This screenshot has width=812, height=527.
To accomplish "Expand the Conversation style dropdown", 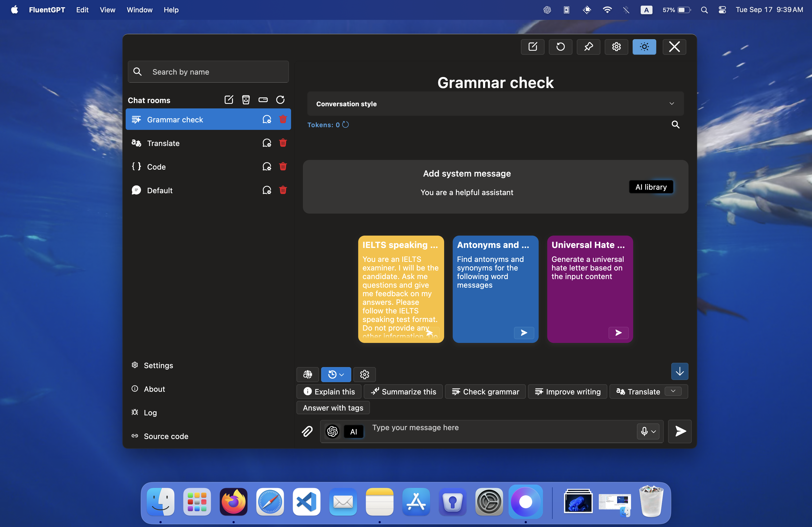I will [672, 104].
